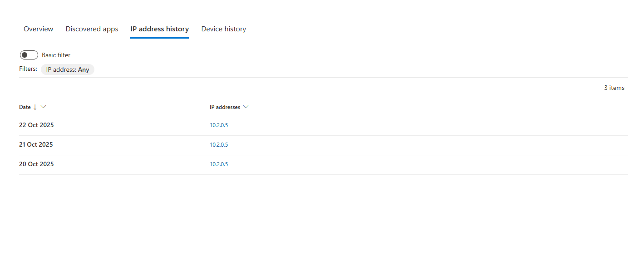Viewport: 644px width, 272px height.
Task: Open the IP address: Any filter pill
Action: (x=68, y=69)
